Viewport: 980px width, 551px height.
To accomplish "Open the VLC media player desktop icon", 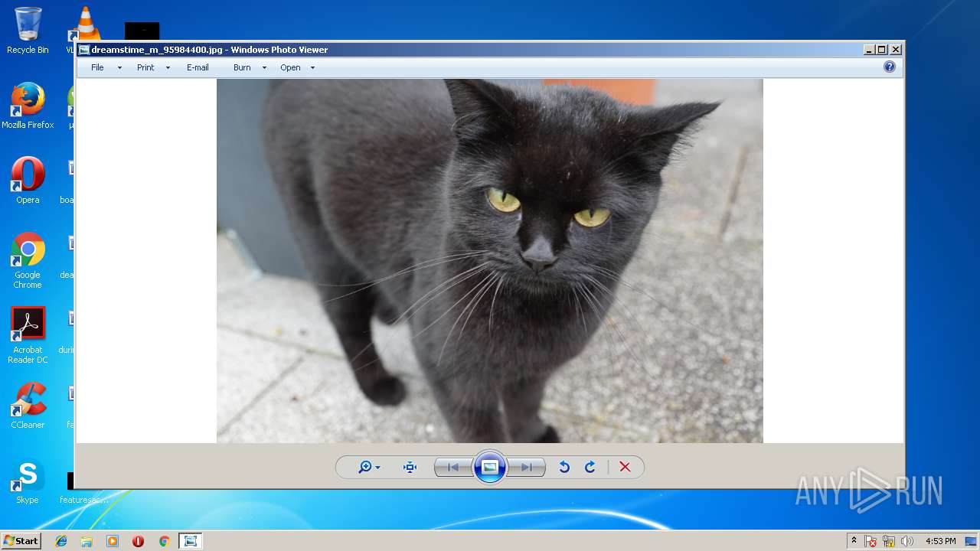I will click(x=86, y=26).
